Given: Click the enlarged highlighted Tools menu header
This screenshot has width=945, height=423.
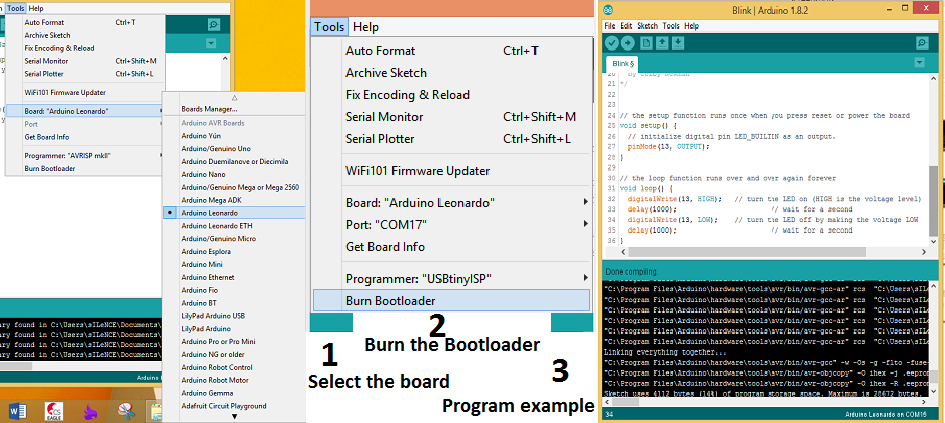Looking at the screenshot, I should (x=329, y=27).
